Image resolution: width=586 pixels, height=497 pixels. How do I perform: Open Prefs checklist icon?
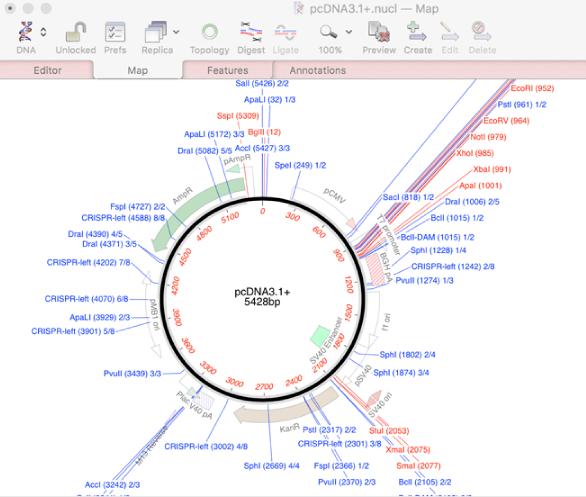tap(115, 32)
